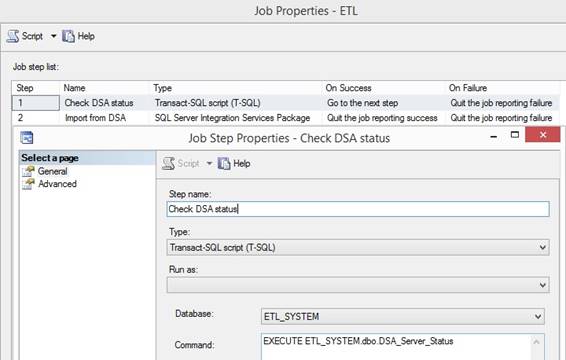Click in the Command text box
566x360 pixels.
point(396,347)
